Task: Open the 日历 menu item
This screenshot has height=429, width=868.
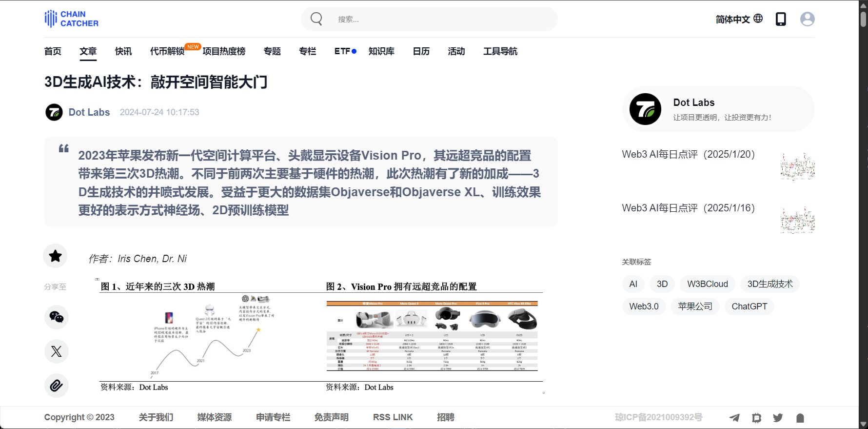Action: [x=421, y=51]
